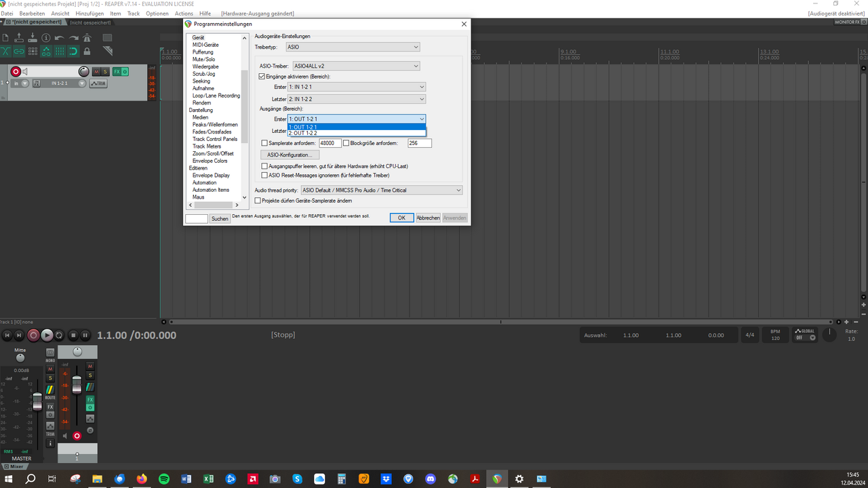Toggle track 1 record monitoring speaker icon
This screenshot has height=488, width=868.
[x=25, y=72]
